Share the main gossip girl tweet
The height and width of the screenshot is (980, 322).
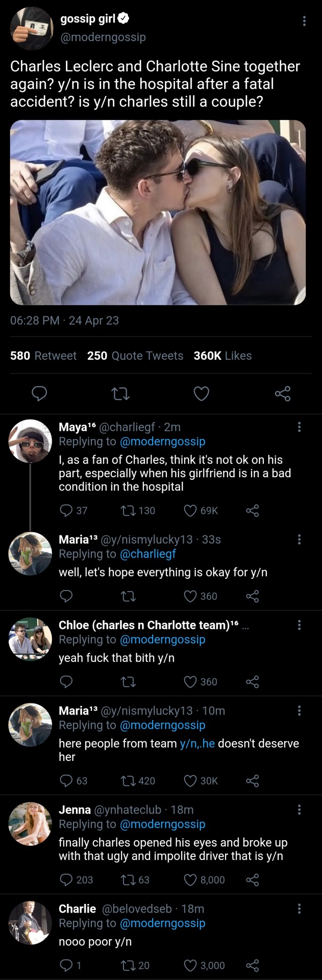click(282, 394)
